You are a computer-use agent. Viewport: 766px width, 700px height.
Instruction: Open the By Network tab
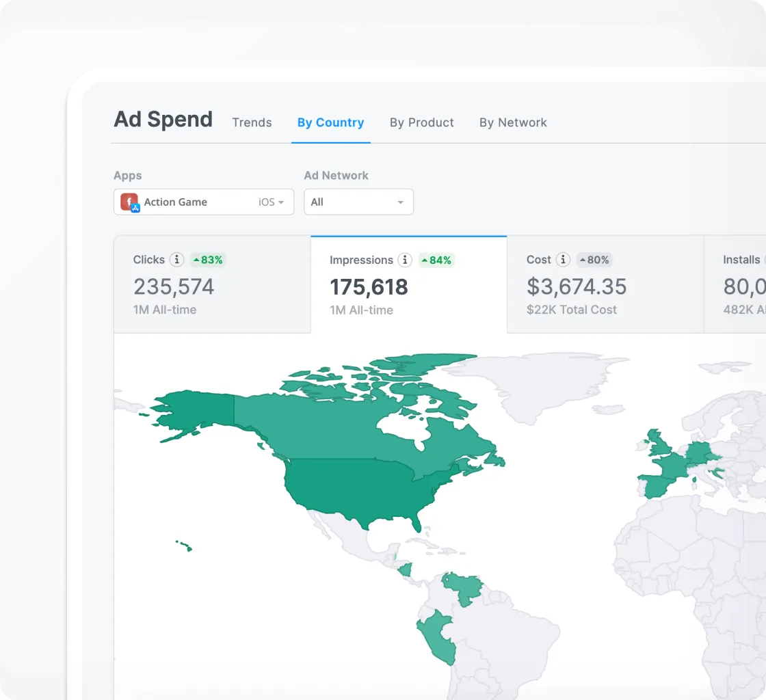(513, 122)
